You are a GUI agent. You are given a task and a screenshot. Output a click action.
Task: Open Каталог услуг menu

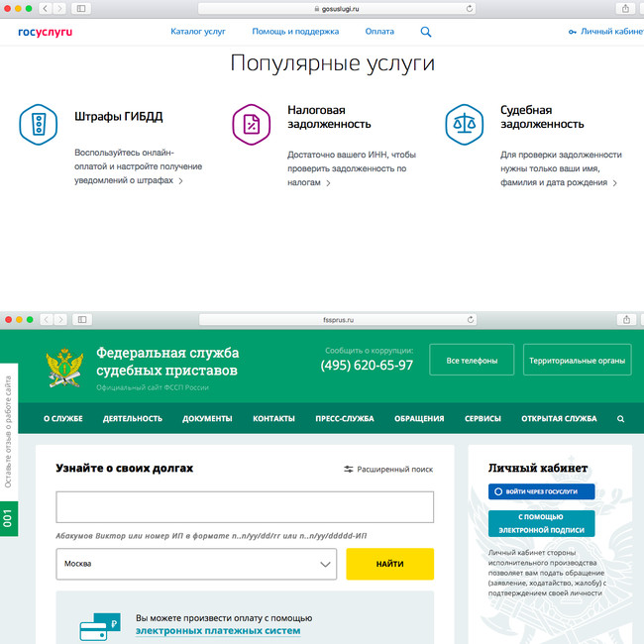click(198, 32)
